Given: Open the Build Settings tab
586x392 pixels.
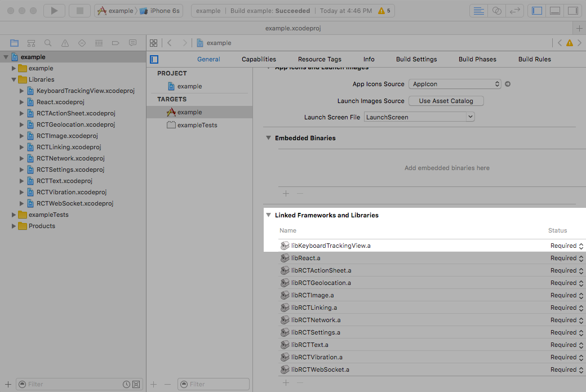Looking at the screenshot, I should click(x=416, y=59).
